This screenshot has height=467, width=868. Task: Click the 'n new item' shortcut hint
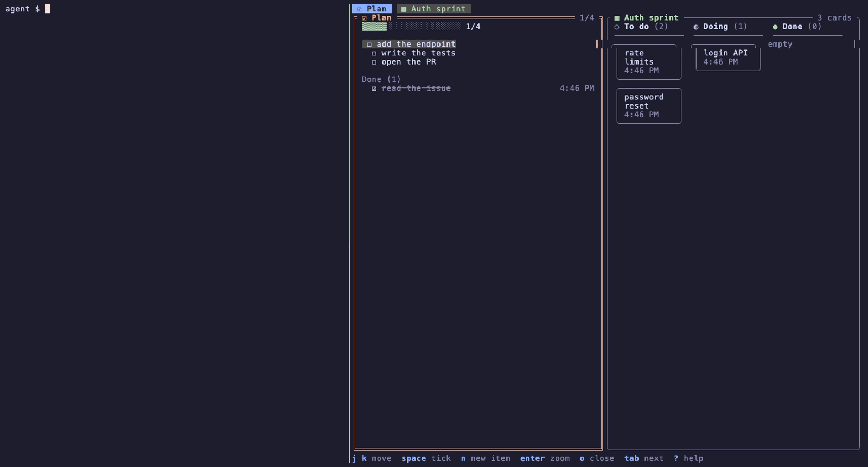tap(486, 458)
